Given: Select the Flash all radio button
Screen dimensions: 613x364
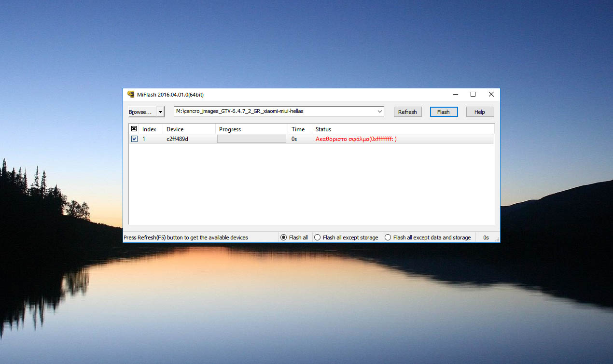Looking at the screenshot, I should (x=294, y=237).
